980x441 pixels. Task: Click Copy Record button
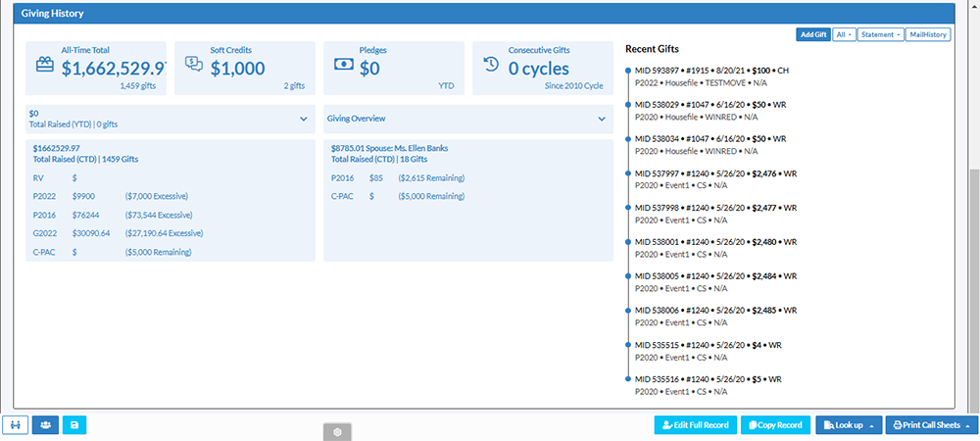[775, 425]
